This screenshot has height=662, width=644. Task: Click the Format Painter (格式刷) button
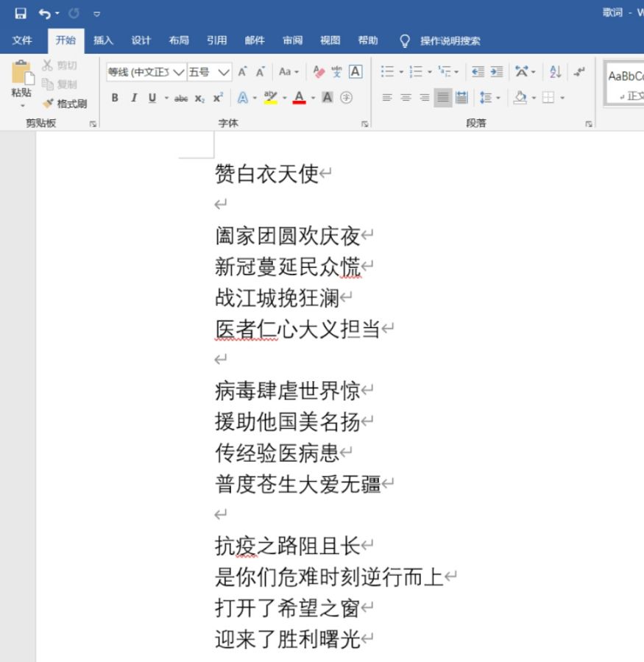tap(65, 104)
